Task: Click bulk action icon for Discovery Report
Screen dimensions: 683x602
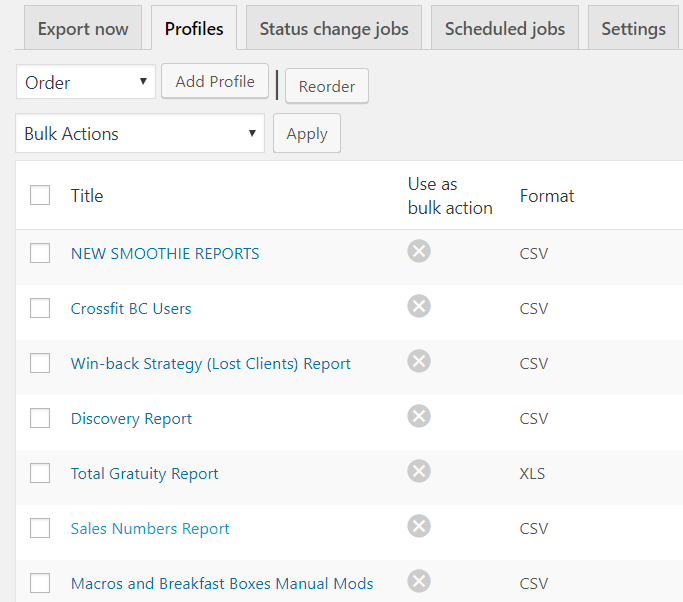Action: click(419, 416)
